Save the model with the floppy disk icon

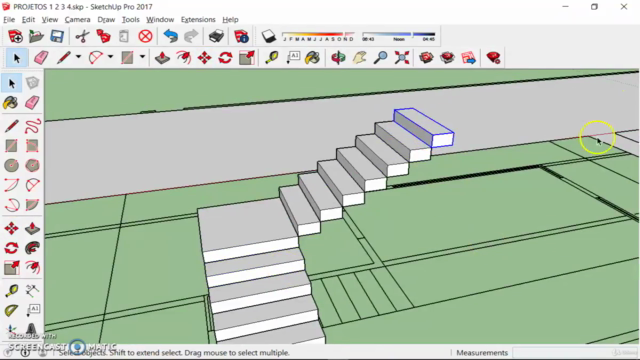(x=57, y=36)
